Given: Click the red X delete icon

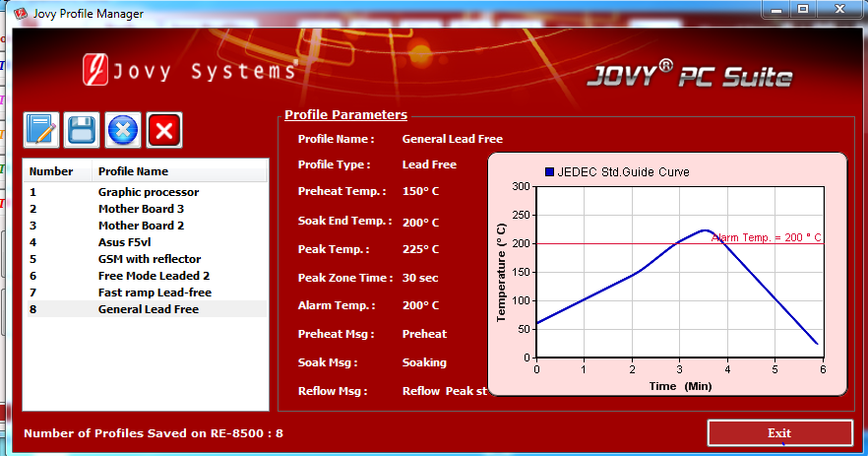Looking at the screenshot, I should (164, 130).
